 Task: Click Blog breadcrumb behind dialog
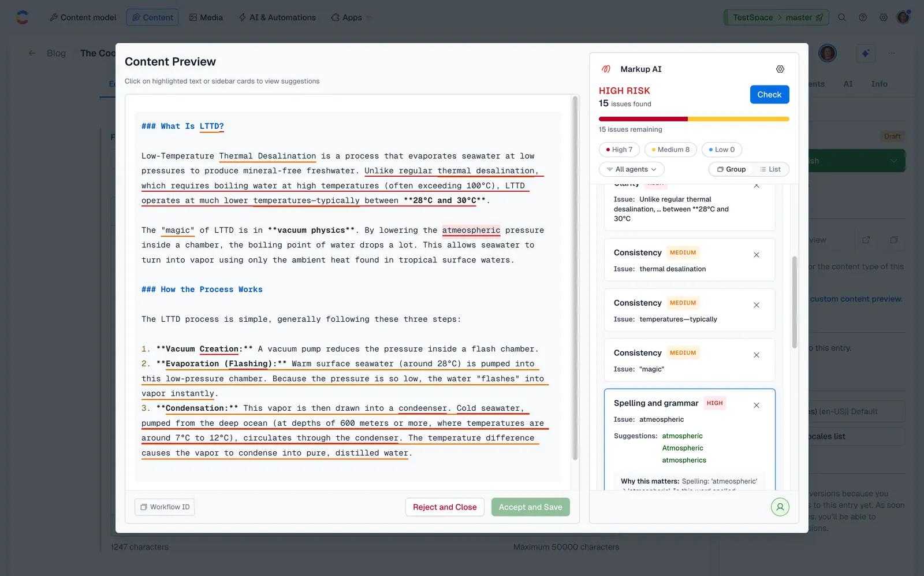point(56,53)
